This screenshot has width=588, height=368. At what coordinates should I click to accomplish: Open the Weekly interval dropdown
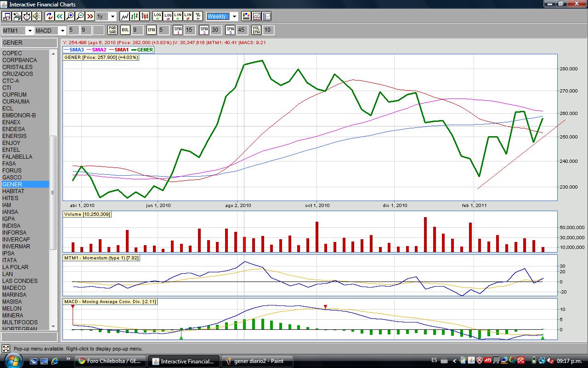pos(234,17)
